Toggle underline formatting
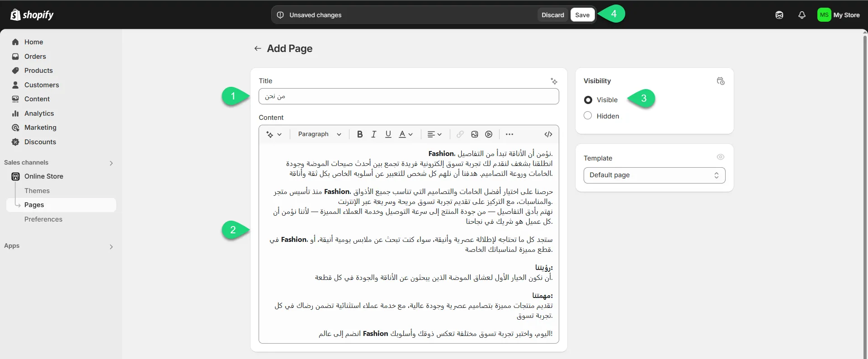868x359 pixels. (388, 134)
